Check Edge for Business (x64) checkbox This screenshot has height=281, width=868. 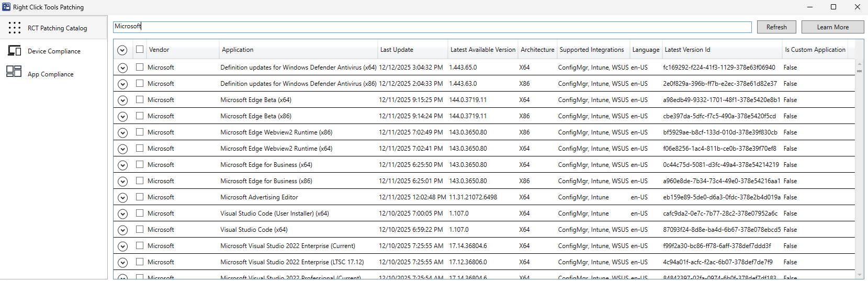(x=140, y=164)
